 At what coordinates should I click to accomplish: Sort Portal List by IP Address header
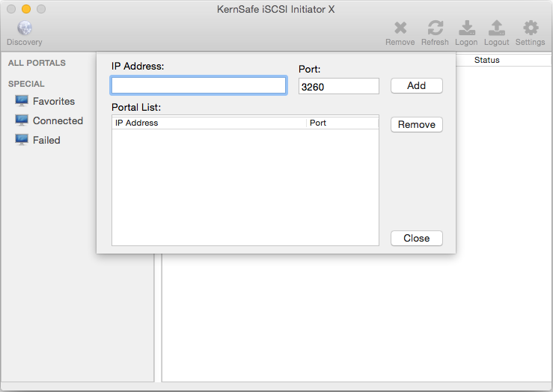(209, 123)
